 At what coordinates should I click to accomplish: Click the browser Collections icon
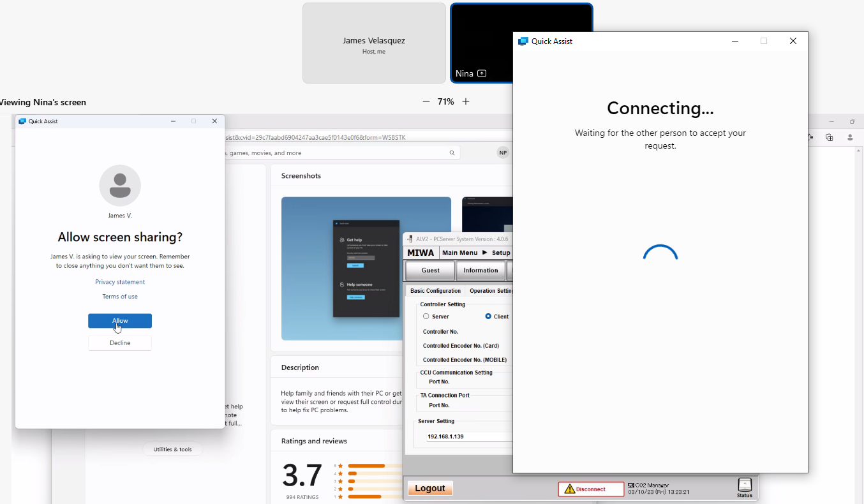coord(829,137)
